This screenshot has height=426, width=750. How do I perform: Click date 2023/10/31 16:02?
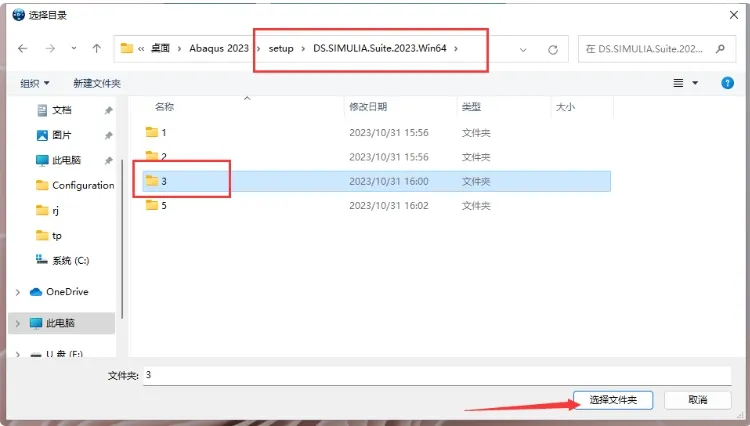pyautogui.click(x=388, y=206)
